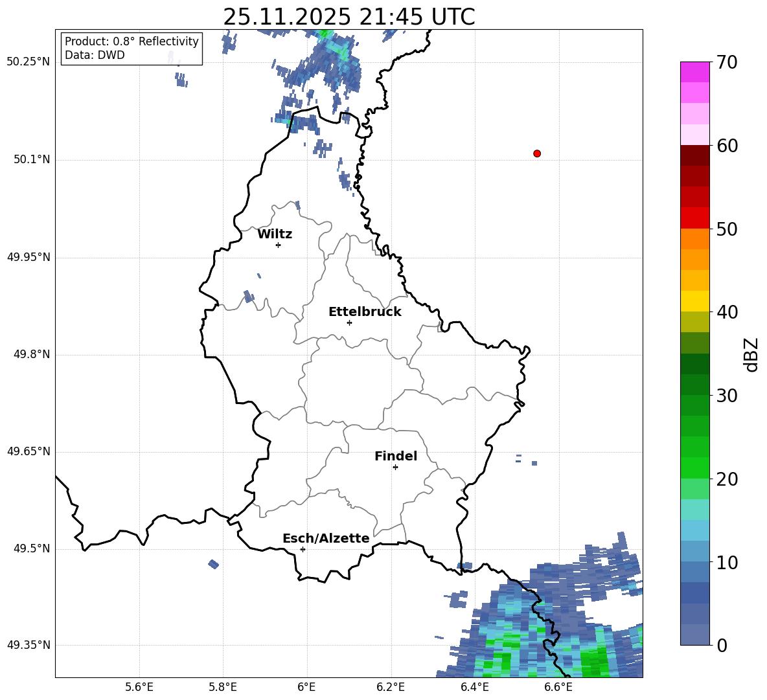Screen dimensions: 767x700
Task: Click the 49.35°N latitude label
Action: (29, 645)
